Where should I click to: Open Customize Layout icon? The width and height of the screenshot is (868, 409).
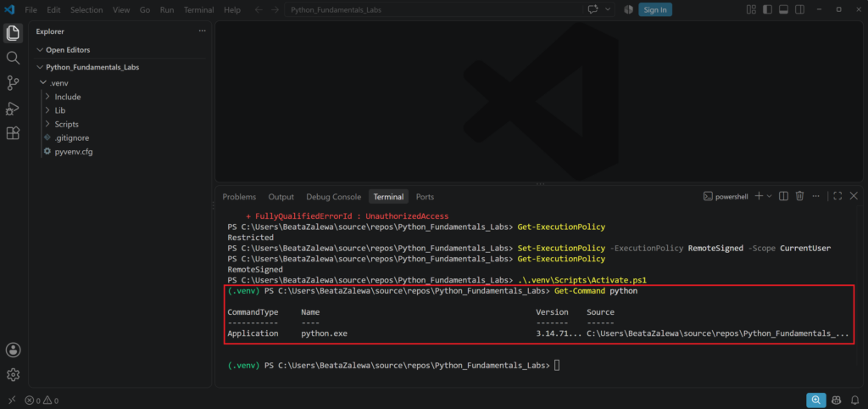click(x=751, y=9)
